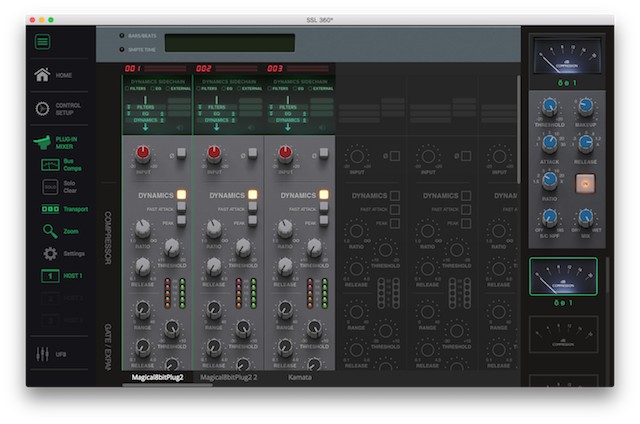The height and width of the screenshot is (424, 640).
Task: Select channel 001 sidechain Filters radio
Action: tap(127, 89)
